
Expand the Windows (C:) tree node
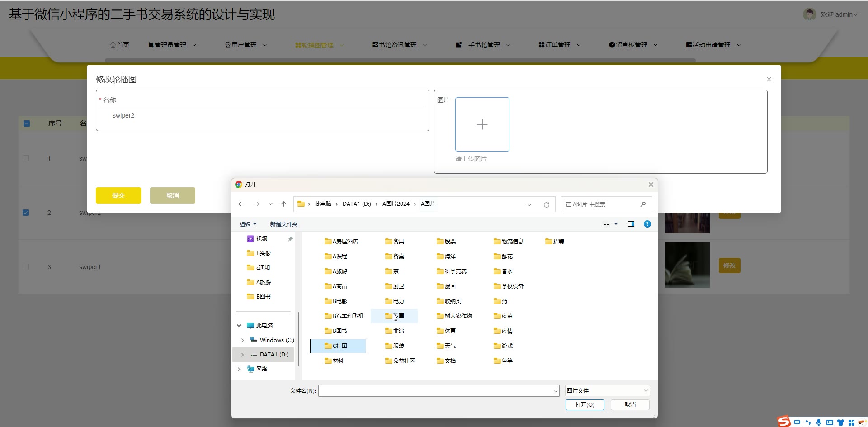point(243,340)
